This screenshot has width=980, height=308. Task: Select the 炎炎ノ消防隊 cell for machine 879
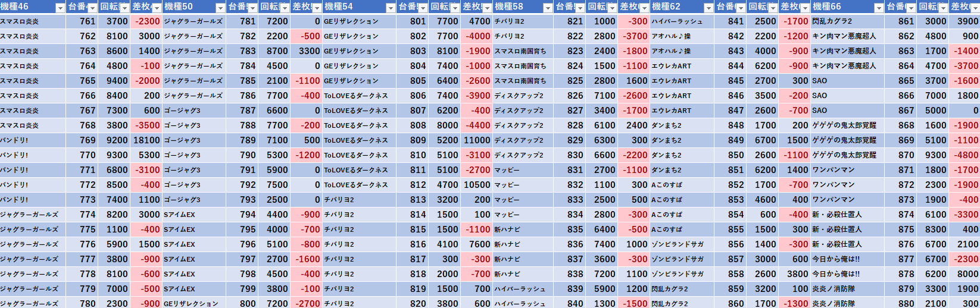coord(847,289)
